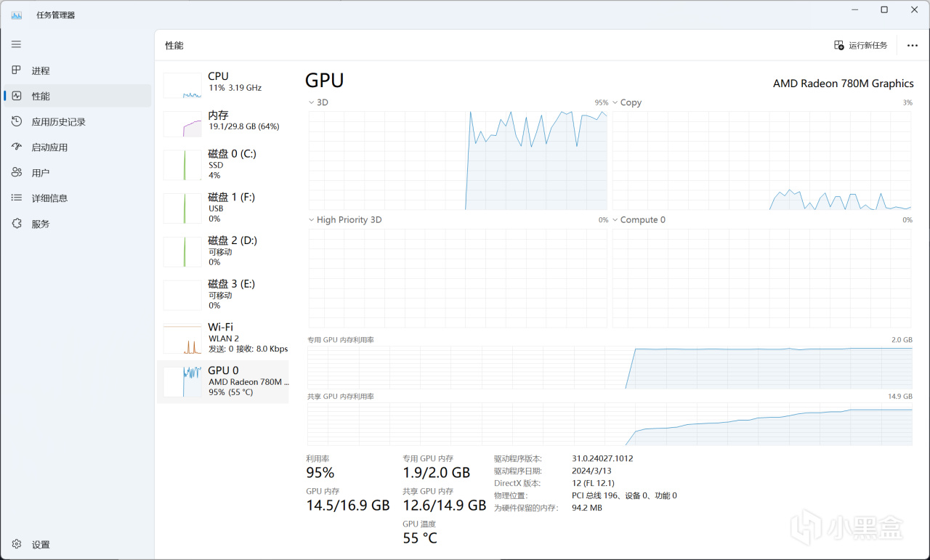Go to the 用户 page
Screen dimensions: 930x560
[x=77, y=172]
